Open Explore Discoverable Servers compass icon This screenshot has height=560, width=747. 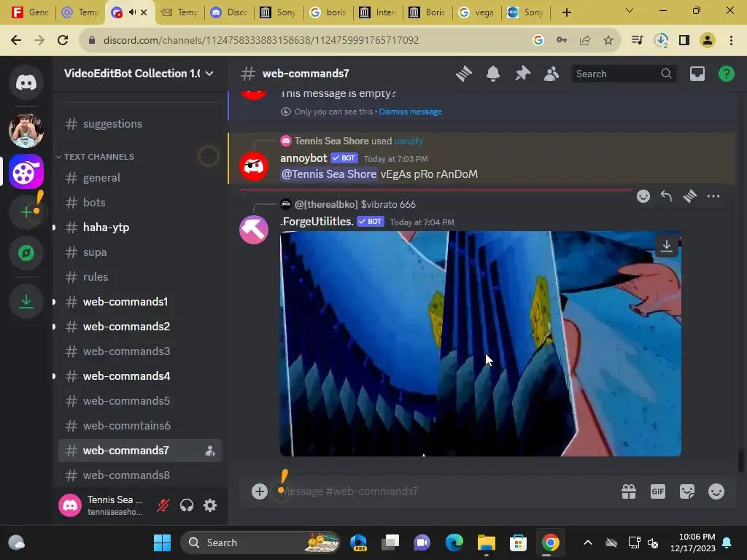(26, 253)
